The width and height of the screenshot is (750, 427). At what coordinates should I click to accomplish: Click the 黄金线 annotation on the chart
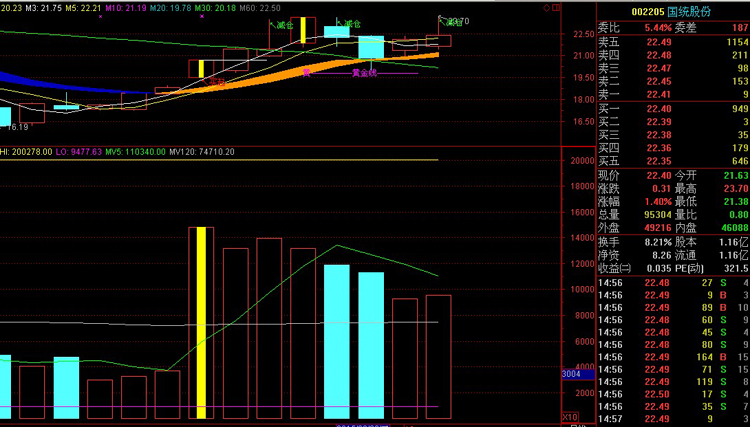[364, 73]
